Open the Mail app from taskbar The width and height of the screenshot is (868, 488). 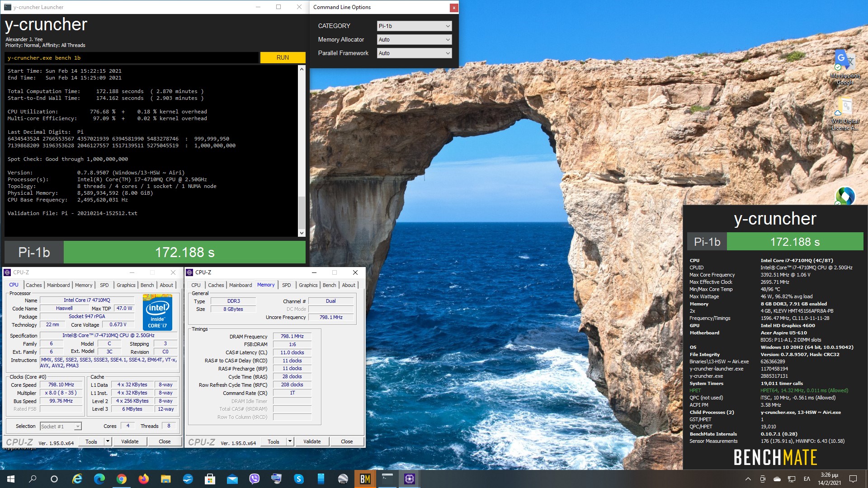[232, 479]
